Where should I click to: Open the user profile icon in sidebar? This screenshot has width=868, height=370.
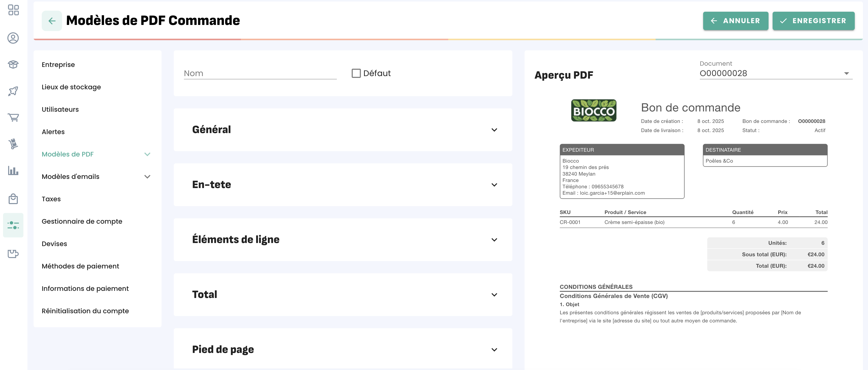[13, 38]
